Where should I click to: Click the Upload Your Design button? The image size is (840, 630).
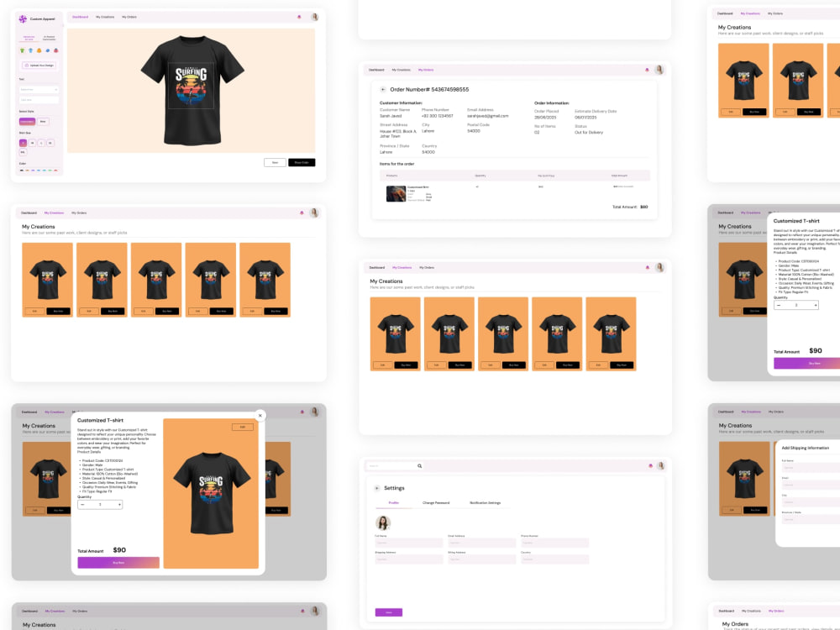(39, 66)
